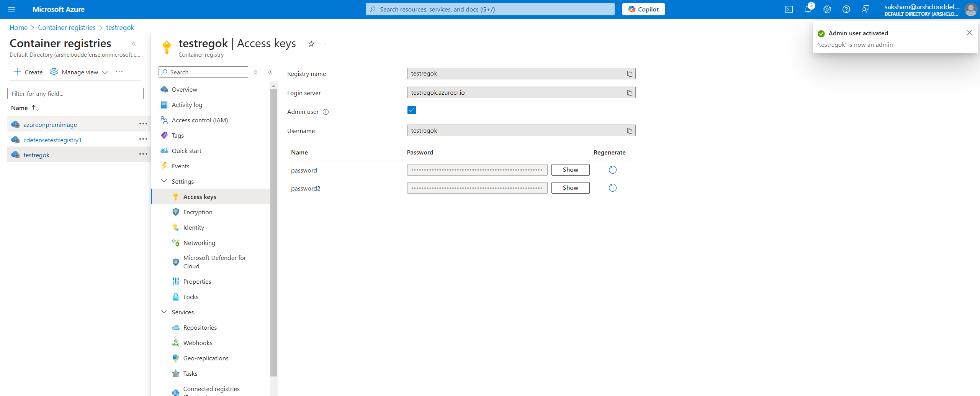This screenshot has height=396, width=980.
Task: Open more commands ellipsis next to Manage view
Action: click(119, 72)
